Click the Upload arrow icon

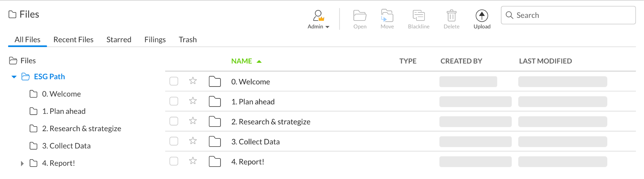tap(482, 16)
